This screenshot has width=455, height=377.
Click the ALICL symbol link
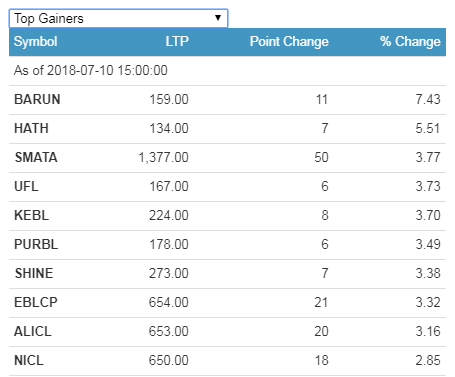point(33,331)
